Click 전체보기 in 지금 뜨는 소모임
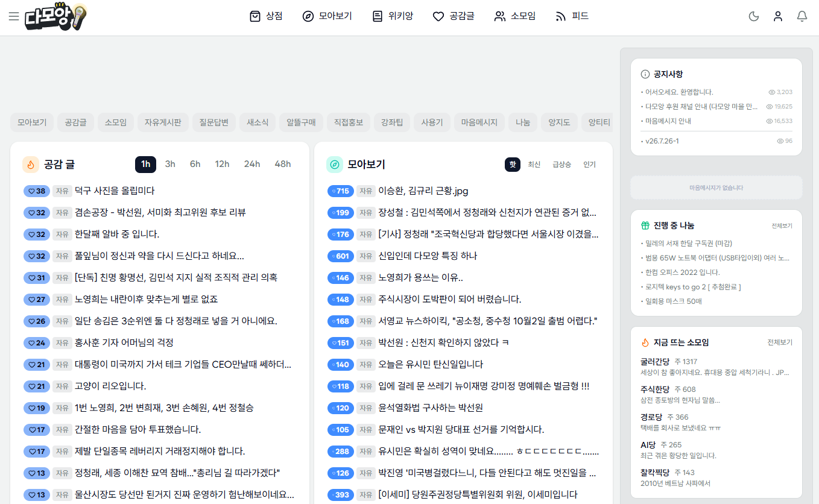This screenshot has width=819, height=504. pos(780,342)
